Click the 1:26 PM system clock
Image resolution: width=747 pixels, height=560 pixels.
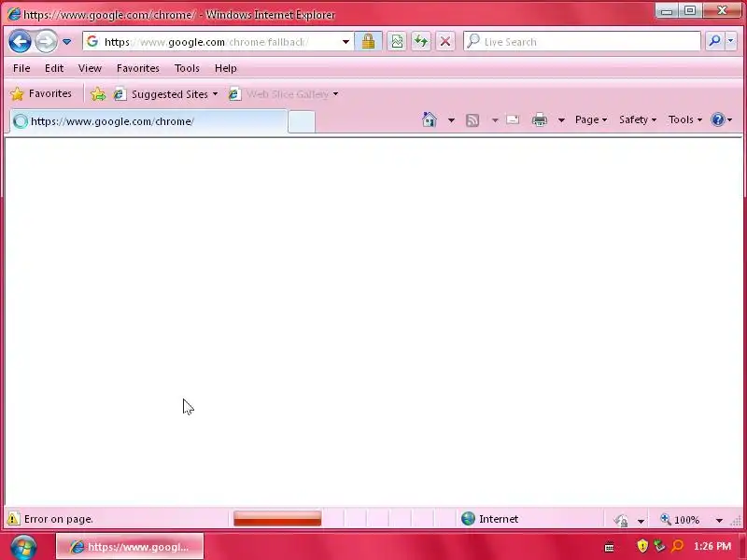(x=712, y=546)
